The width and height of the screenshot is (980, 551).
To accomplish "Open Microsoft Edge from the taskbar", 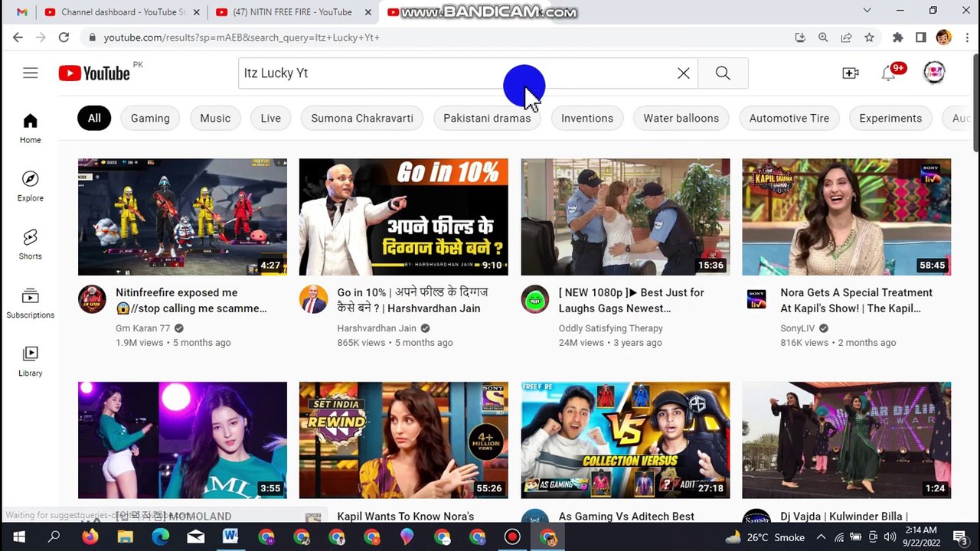I will 160,537.
